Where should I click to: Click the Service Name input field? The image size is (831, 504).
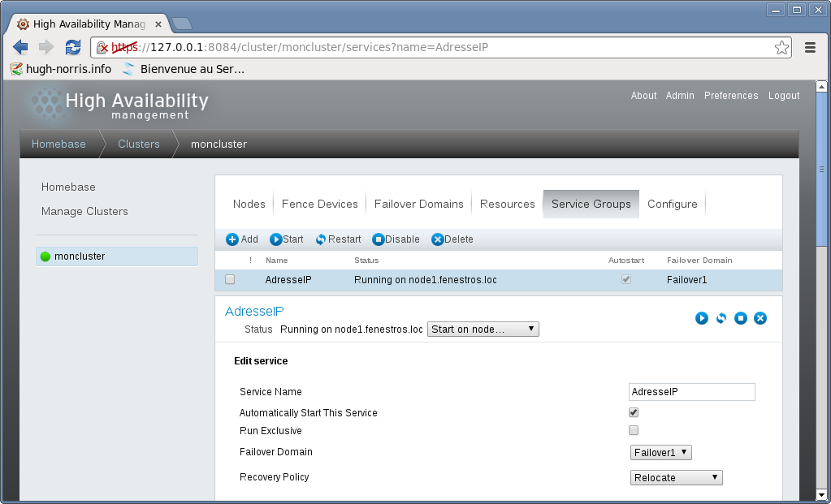pos(692,392)
